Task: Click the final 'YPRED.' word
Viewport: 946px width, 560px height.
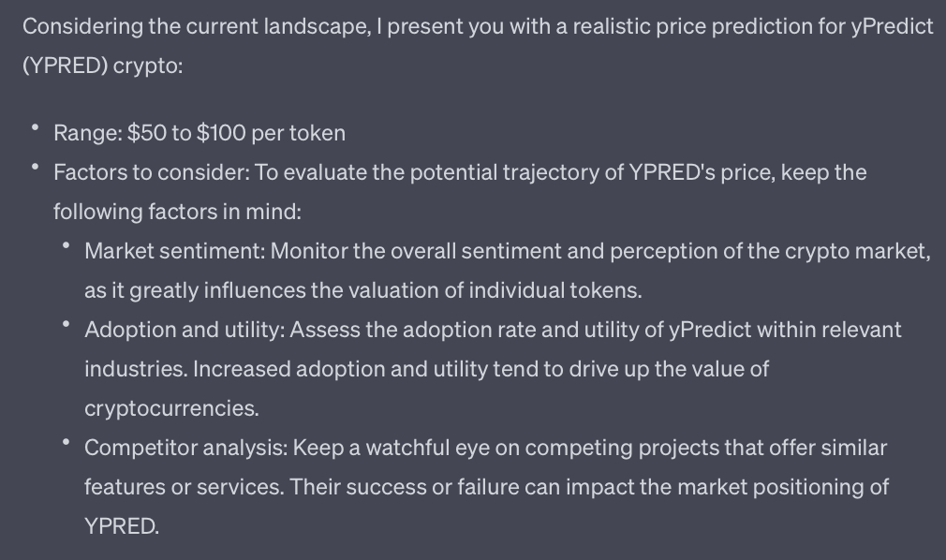Action: click(122, 526)
